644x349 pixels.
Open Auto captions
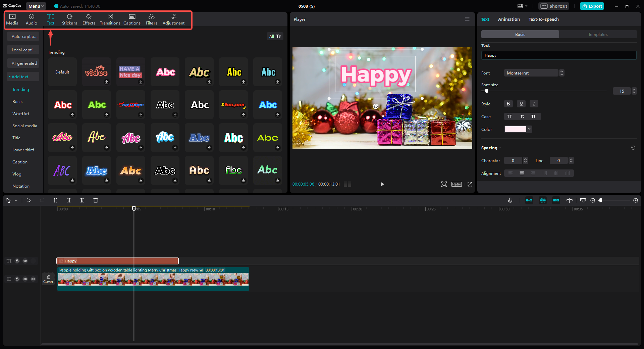point(23,36)
